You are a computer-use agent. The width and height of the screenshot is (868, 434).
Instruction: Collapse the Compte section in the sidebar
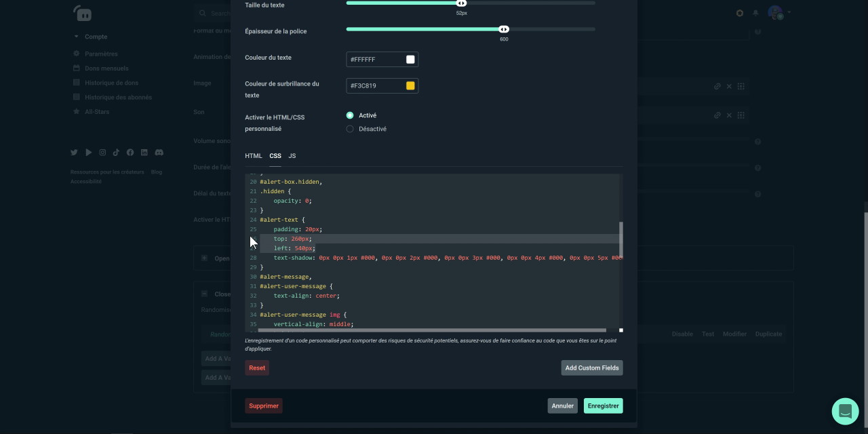[x=77, y=37]
